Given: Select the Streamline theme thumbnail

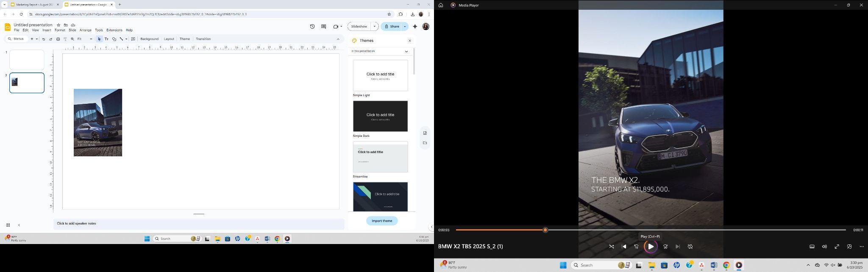Looking at the screenshot, I should pos(380,157).
